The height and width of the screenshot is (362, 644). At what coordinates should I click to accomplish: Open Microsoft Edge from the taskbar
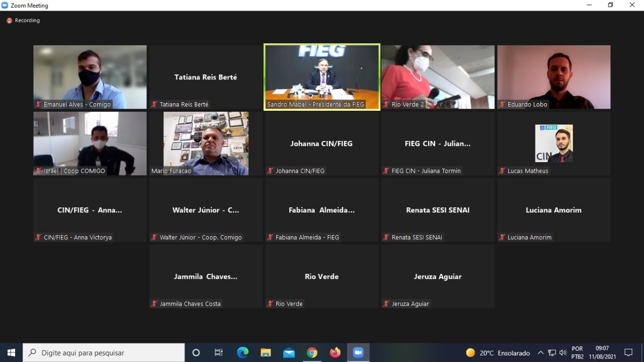(243, 352)
